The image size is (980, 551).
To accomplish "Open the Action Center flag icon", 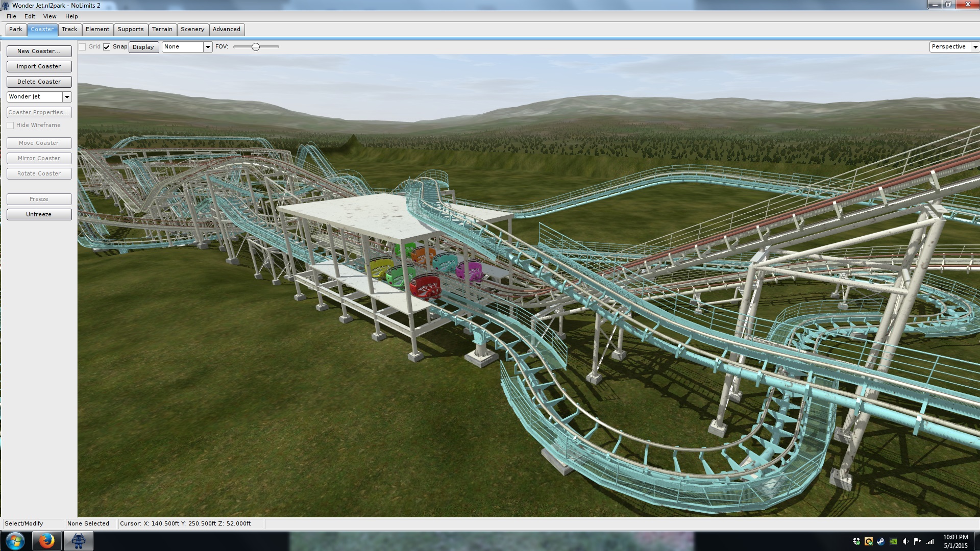I will 918,541.
